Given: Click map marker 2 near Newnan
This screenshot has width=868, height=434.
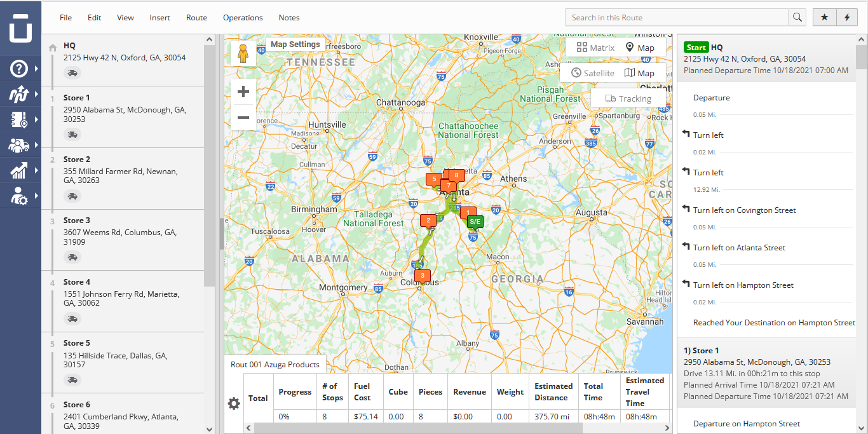Looking at the screenshot, I should click(x=428, y=221).
